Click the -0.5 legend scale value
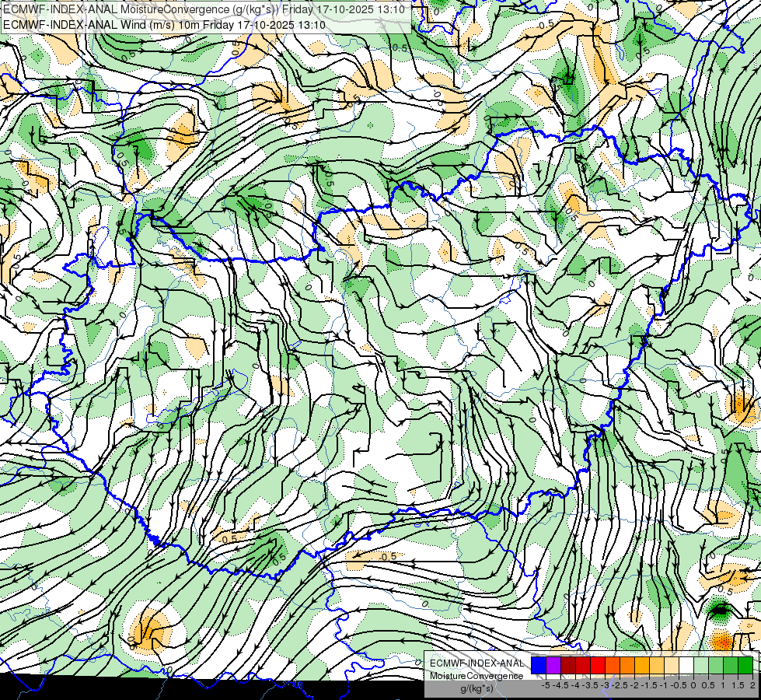This screenshot has width=761, height=700. tap(679, 685)
